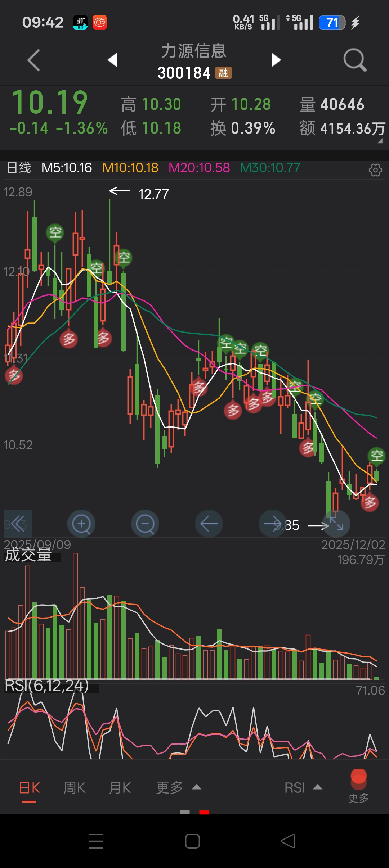389x868 pixels.
Task: Tap the latest red 多 signal marker
Action: tap(370, 502)
